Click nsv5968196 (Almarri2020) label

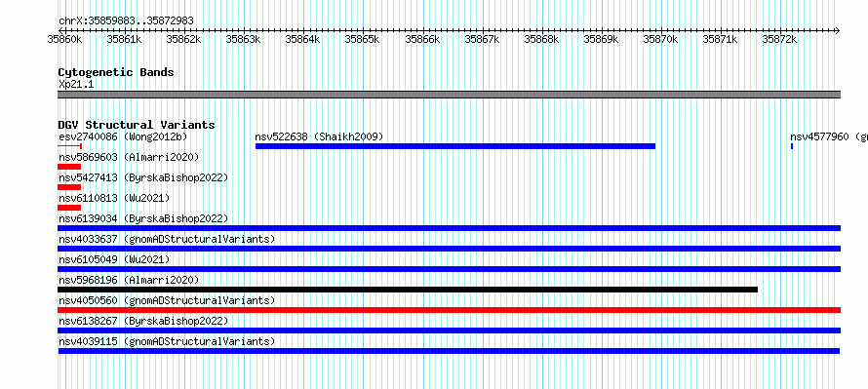point(129,280)
